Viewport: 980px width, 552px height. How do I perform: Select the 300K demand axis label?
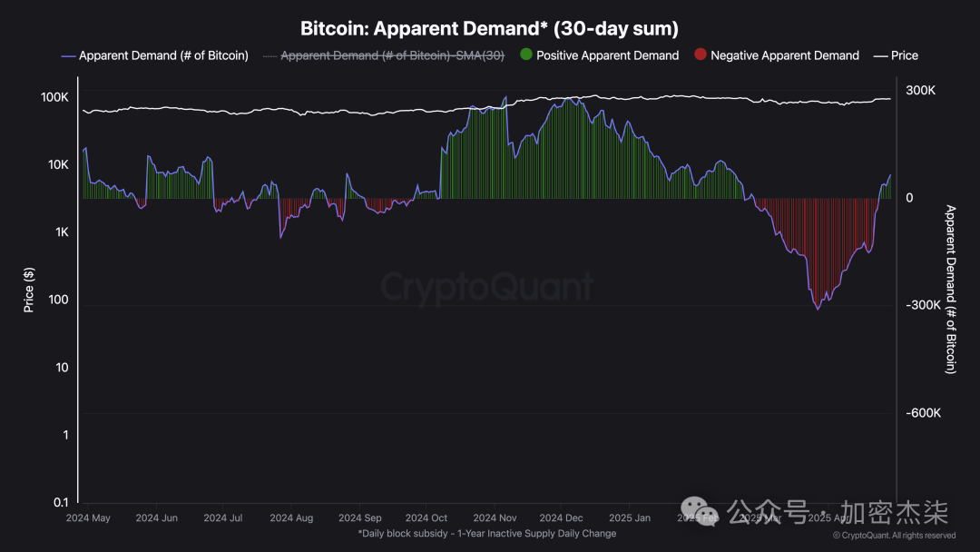click(920, 91)
